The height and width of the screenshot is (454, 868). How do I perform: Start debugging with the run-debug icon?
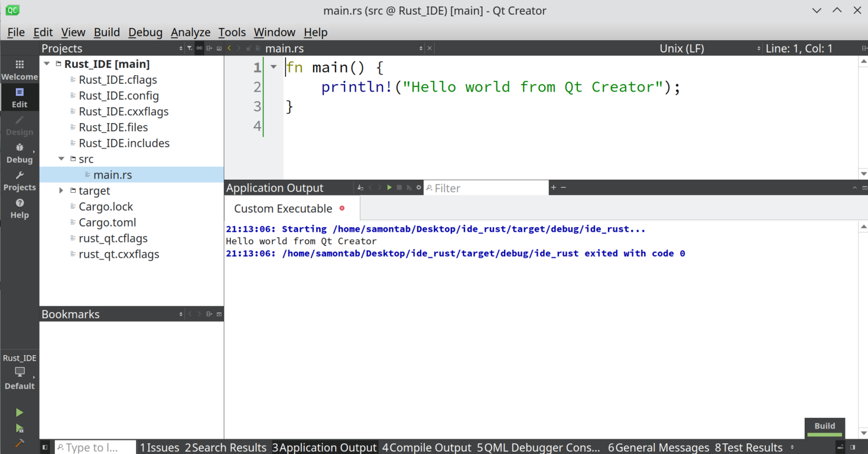[x=19, y=428]
